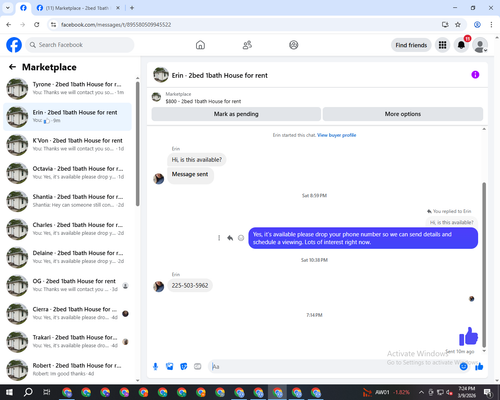Open the Home feed icon
The height and width of the screenshot is (400, 500).
200,45
